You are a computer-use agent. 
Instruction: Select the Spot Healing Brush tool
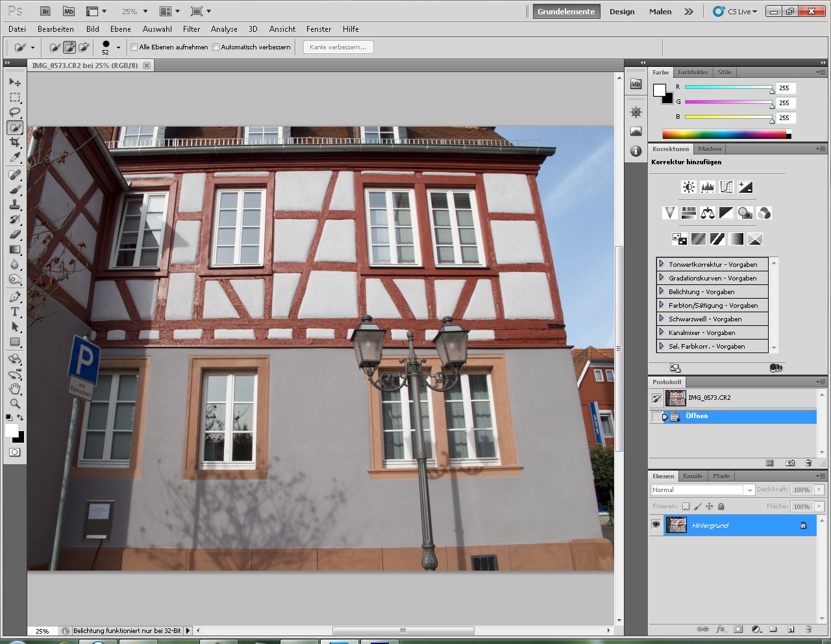tap(15, 175)
